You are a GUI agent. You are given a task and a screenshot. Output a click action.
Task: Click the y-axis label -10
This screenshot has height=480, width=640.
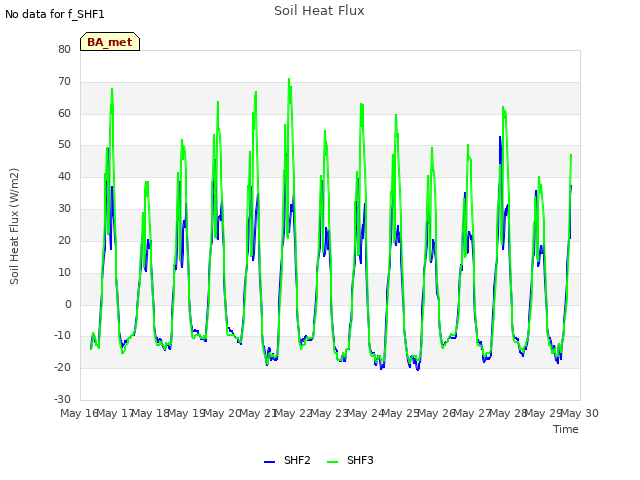point(62,336)
